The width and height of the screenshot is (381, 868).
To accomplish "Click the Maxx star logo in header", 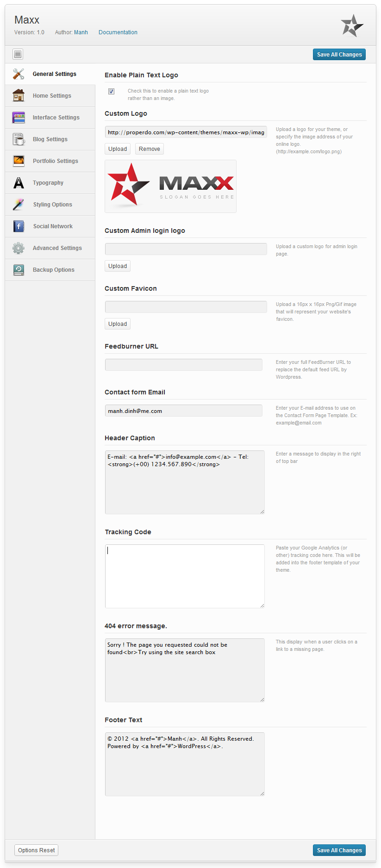I will point(352,25).
